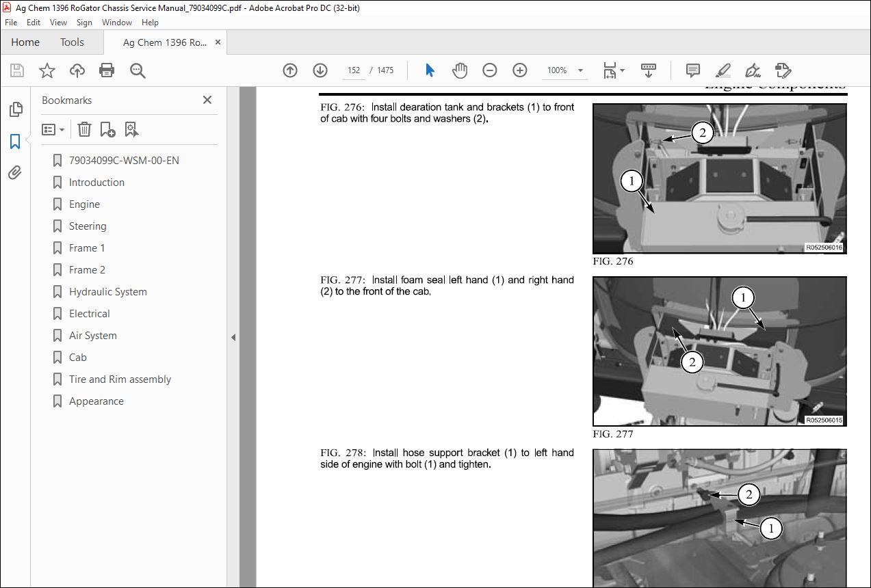Viewport: 871px width, 588px height.
Task: Open the sign document pen tool
Action: pos(753,70)
